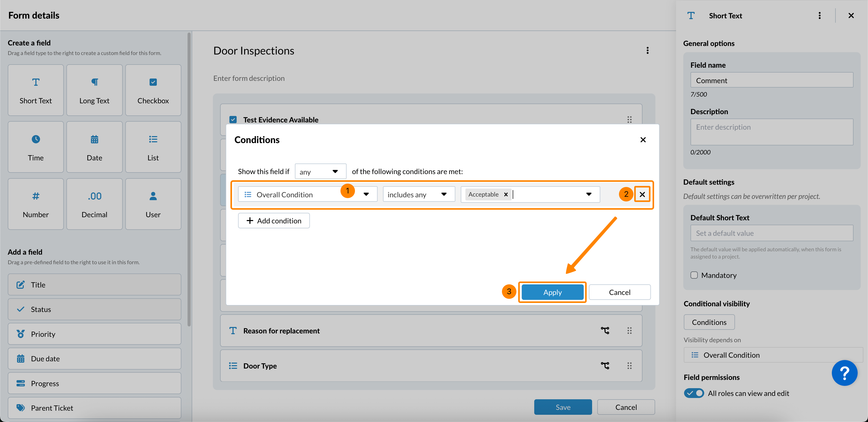Enable the Mandatory checkbox

[x=694, y=275]
